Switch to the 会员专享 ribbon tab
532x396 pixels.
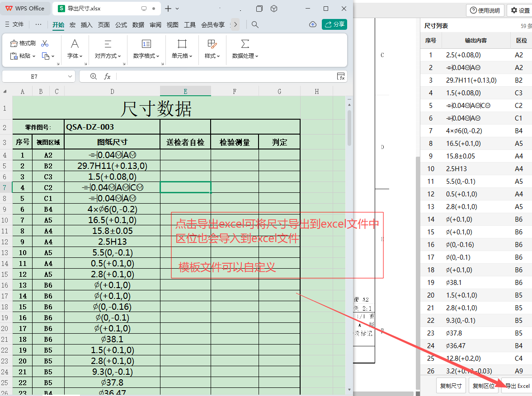[x=213, y=25]
